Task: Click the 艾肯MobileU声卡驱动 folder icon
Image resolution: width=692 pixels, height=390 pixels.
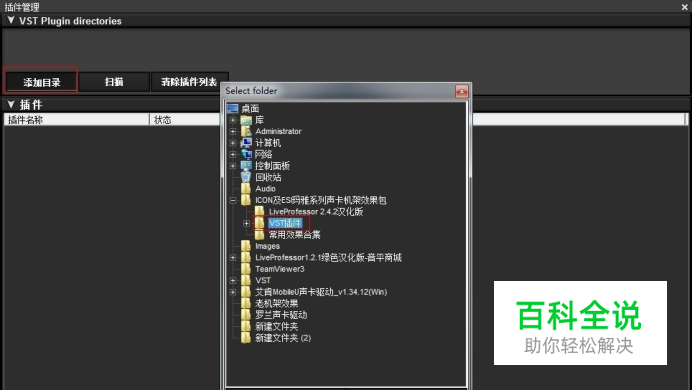Action: (x=246, y=292)
